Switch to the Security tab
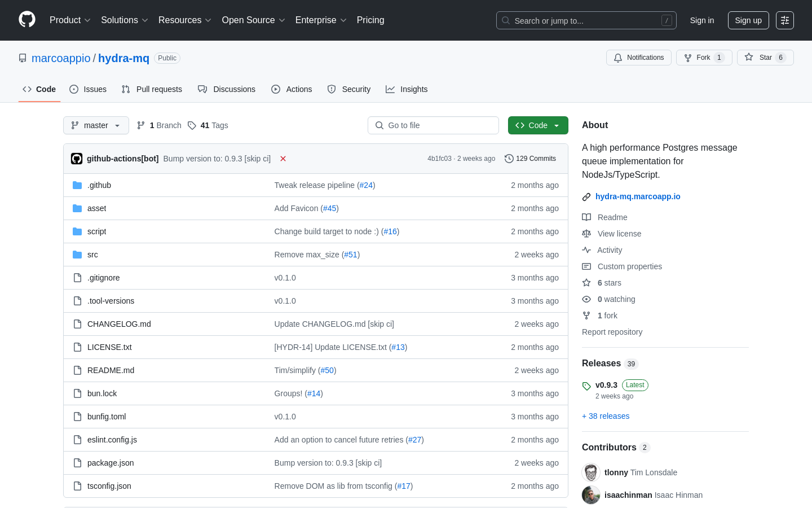 pos(349,89)
